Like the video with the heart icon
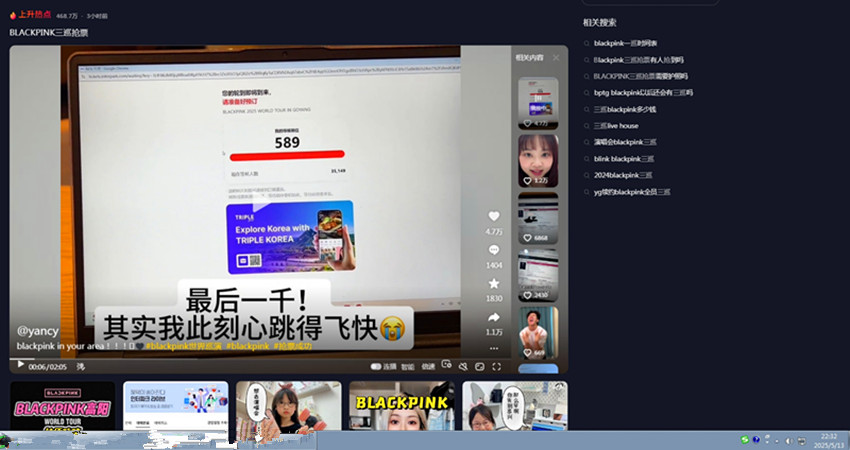Viewport: 850px width, 450px height. pyautogui.click(x=494, y=216)
